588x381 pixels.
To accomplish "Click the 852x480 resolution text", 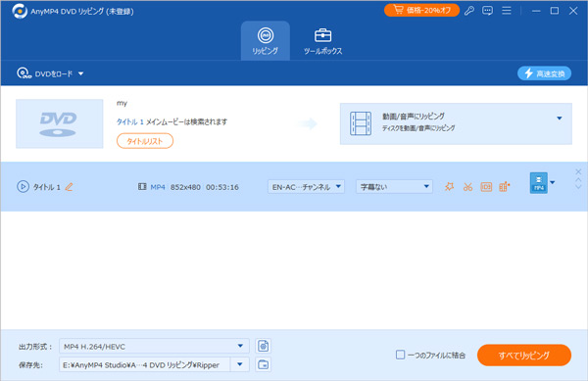I will tap(185, 187).
